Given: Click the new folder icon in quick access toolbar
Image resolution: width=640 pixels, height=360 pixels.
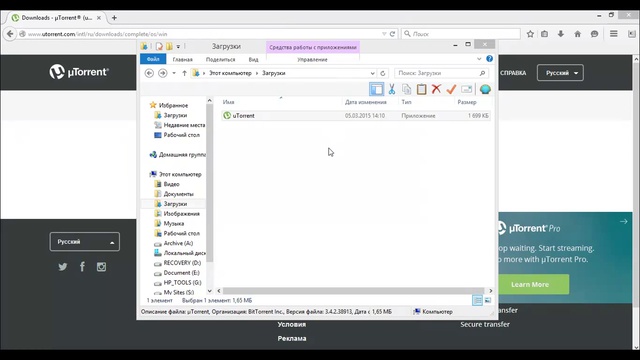Looking at the screenshot, I should point(169,46).
